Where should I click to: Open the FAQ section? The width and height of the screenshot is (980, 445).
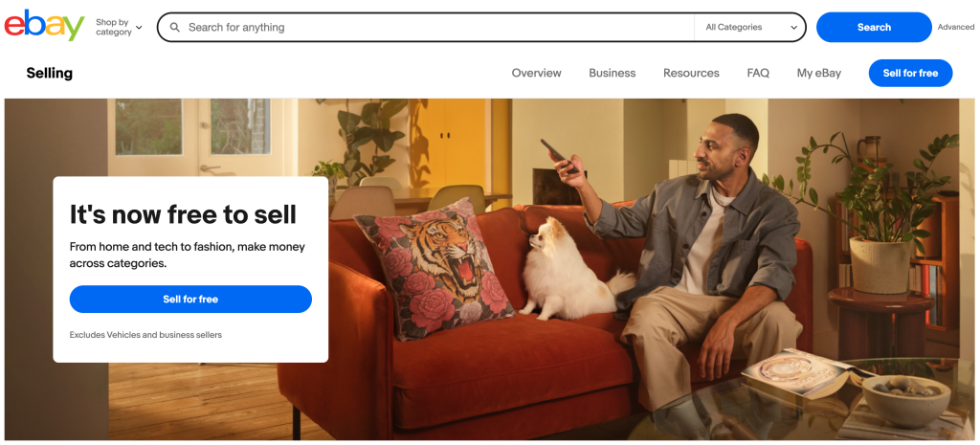pyautogui.click(x=758, y=73)
